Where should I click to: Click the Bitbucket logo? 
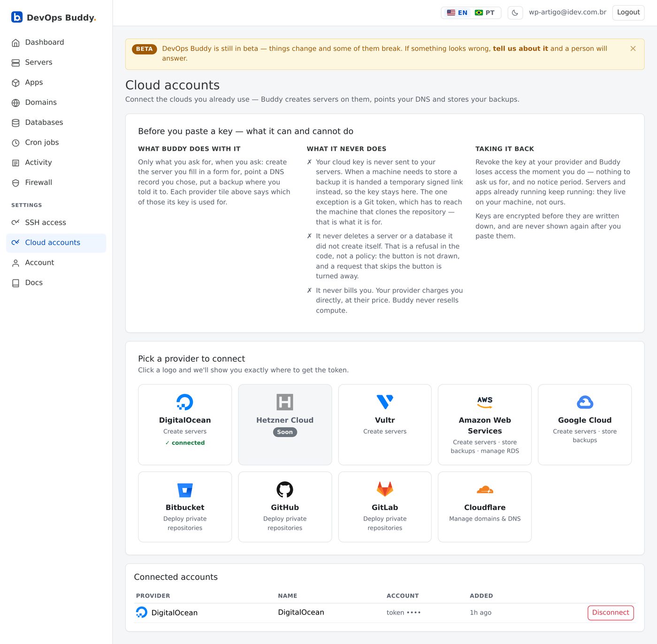point(185,490)
